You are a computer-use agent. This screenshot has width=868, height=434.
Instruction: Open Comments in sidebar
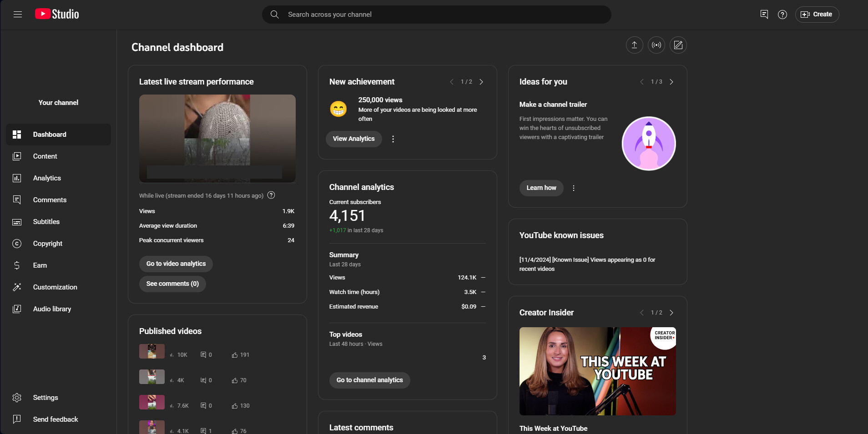58,200
